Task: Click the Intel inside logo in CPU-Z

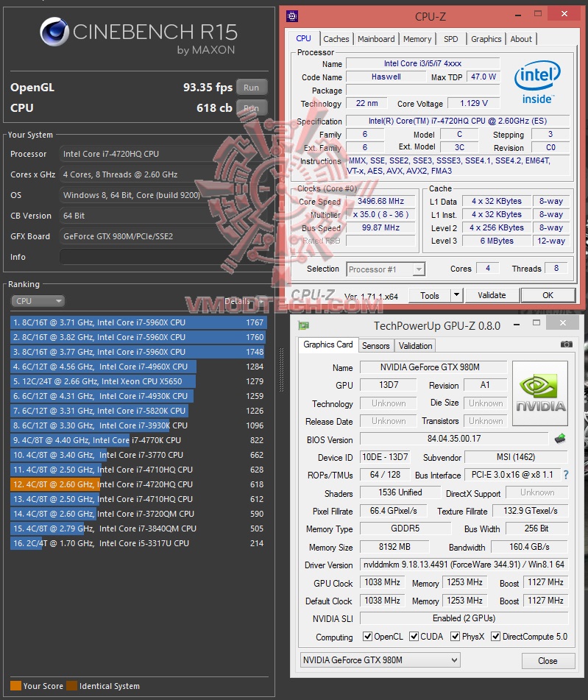Action: pyautogui.click(x=537, y=82)
